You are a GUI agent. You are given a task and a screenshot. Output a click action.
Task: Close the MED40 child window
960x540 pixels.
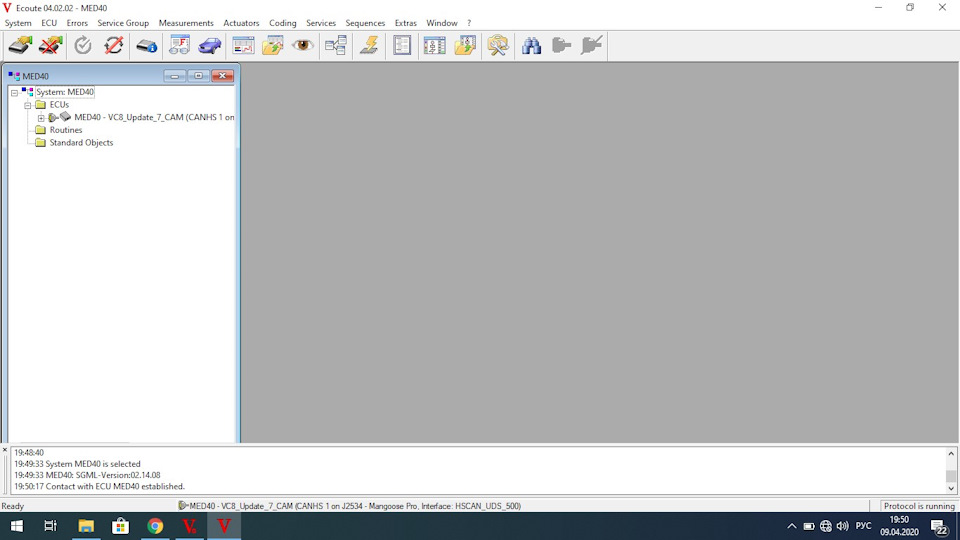click(222, 76)
